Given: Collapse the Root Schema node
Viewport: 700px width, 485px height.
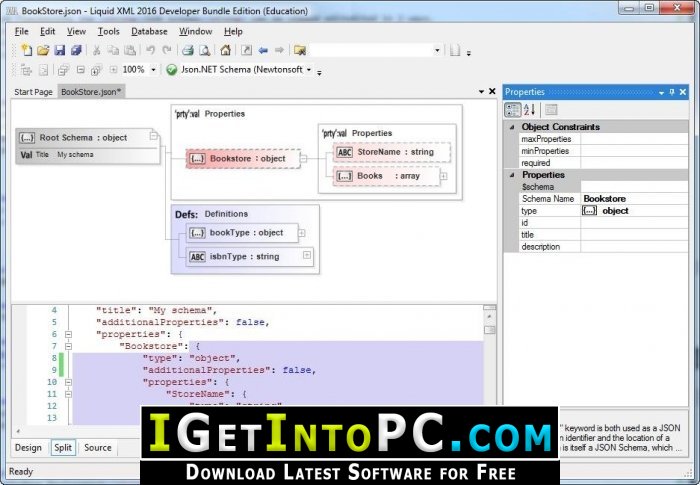Looking at the screenshot, I should click(154, 136).
